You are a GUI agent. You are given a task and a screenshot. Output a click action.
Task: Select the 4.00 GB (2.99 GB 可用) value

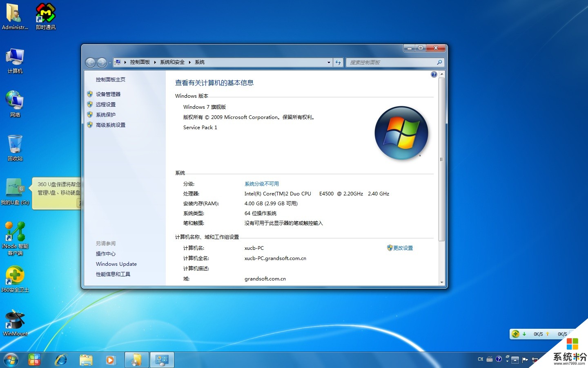coord(271,203)
